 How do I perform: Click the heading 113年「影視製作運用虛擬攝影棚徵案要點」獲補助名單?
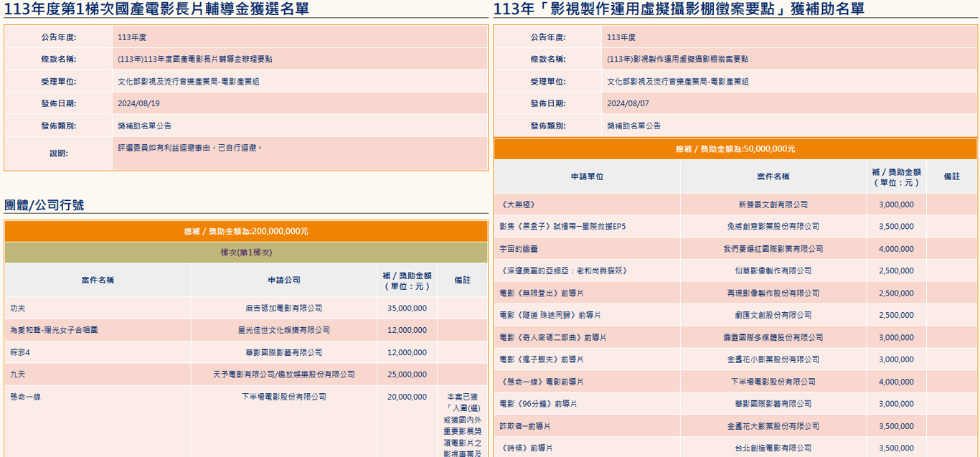pyautogui.click(x=679, y=9)
